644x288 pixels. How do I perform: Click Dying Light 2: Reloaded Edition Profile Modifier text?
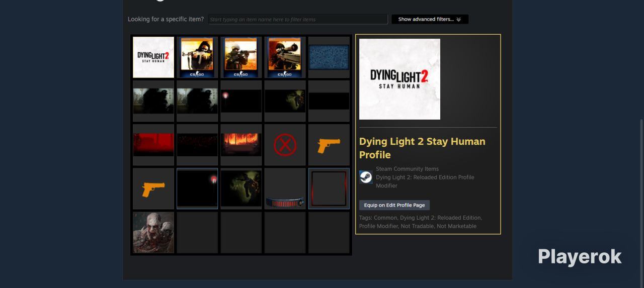coord(425,181)
